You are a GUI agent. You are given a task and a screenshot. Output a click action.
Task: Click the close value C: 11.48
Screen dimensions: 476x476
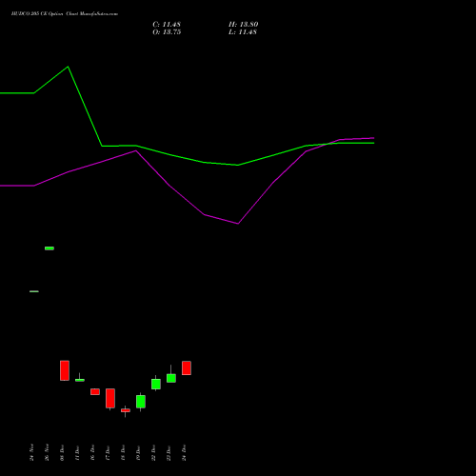pyautogui.click(x=167, y=25)
